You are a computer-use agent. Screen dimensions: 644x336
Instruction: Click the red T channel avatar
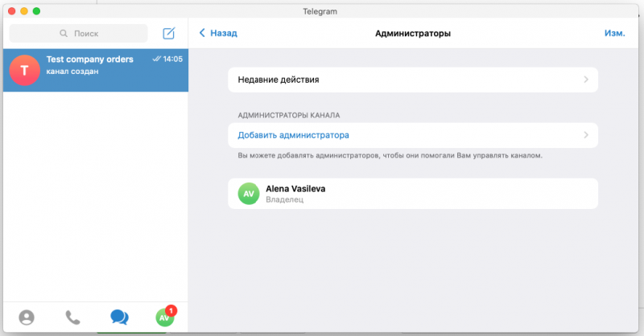(x=24, y=71)
